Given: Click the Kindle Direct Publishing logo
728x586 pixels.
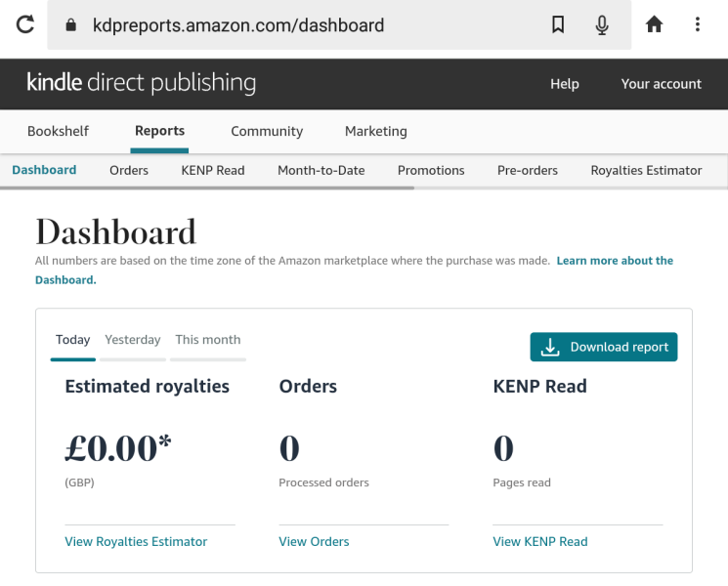Looking at the screenshot, I should (x=142, y=83).
